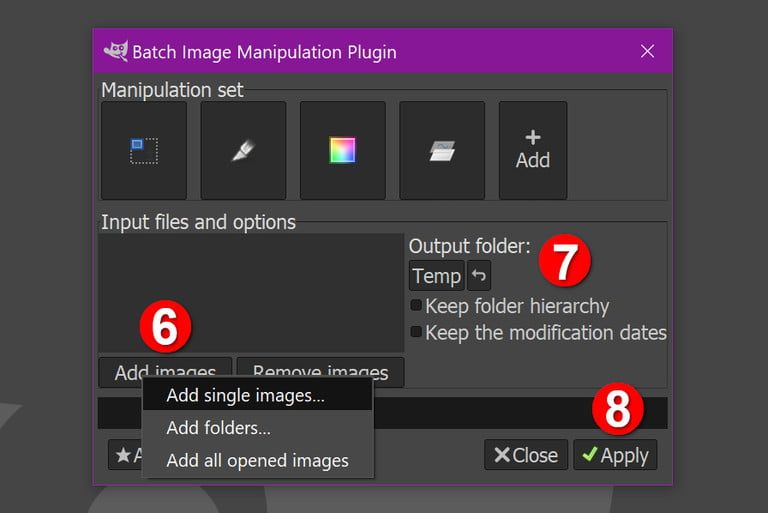Choose Add single images... from menu
Viewport: 768px width, 513px height.
pos(246,395)
